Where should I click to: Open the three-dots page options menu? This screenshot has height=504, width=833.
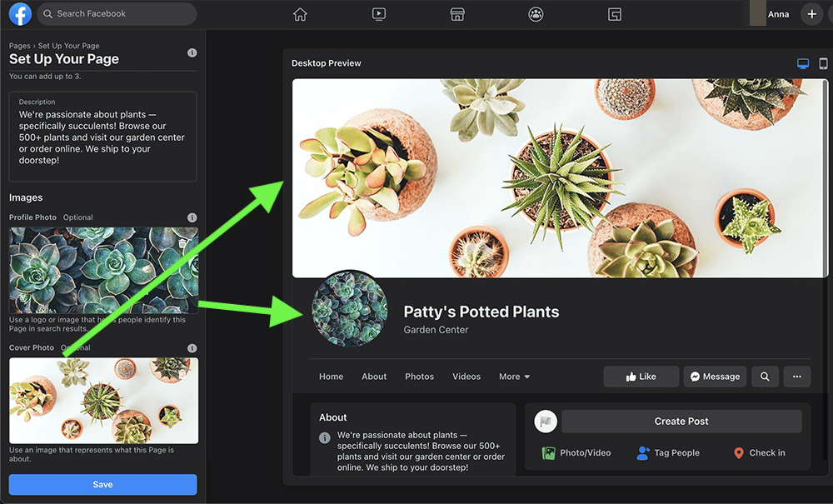797,377
